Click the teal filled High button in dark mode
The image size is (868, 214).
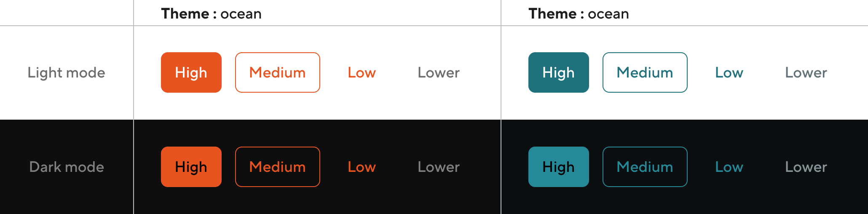[x=558, y=167]
